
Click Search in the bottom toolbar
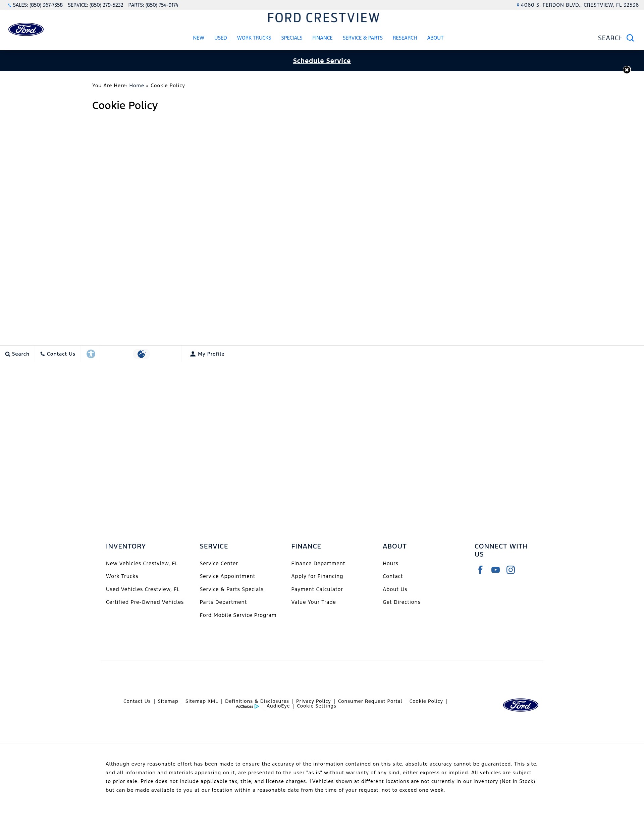click(17, 354)
